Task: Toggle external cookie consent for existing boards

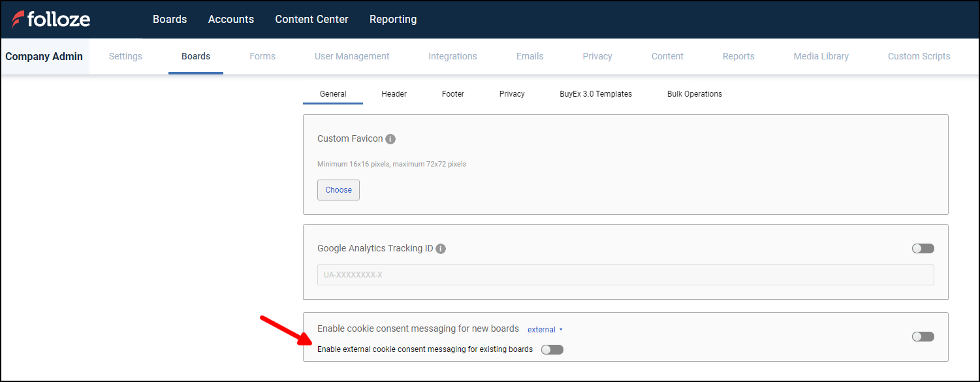Action: [552, 349]
